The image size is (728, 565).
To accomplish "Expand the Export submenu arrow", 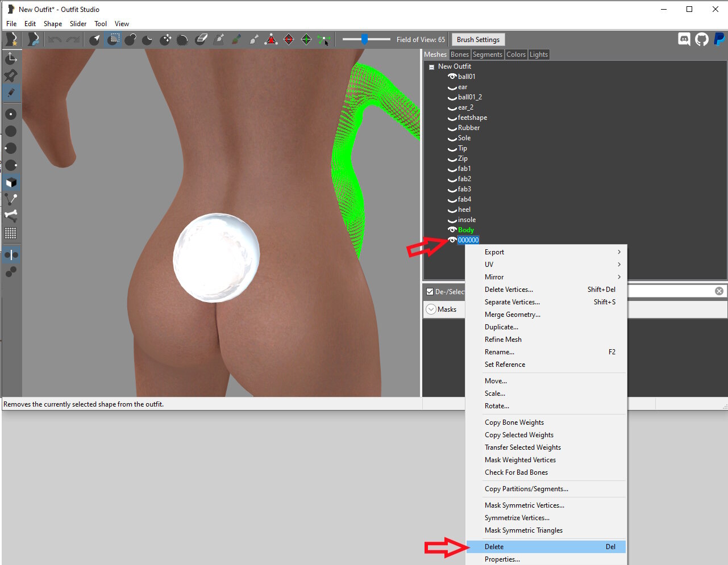I will pyautogui.click(x=619, y=252).
